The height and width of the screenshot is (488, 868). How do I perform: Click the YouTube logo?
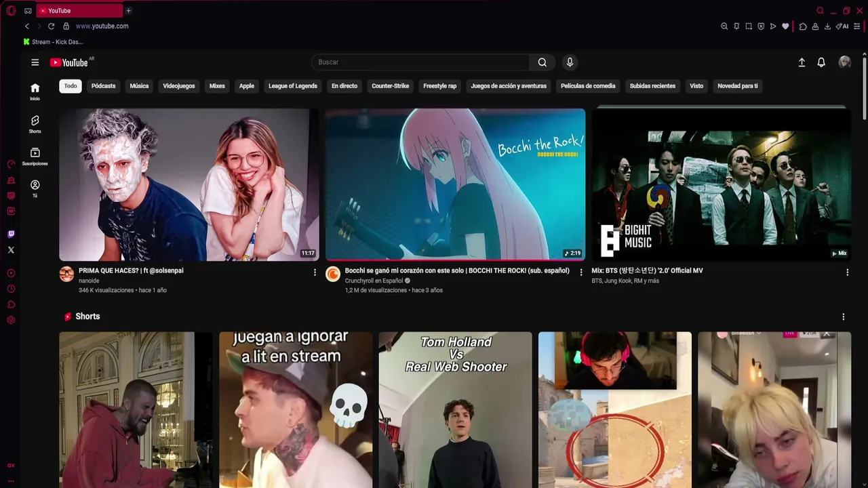click(69, 62)
